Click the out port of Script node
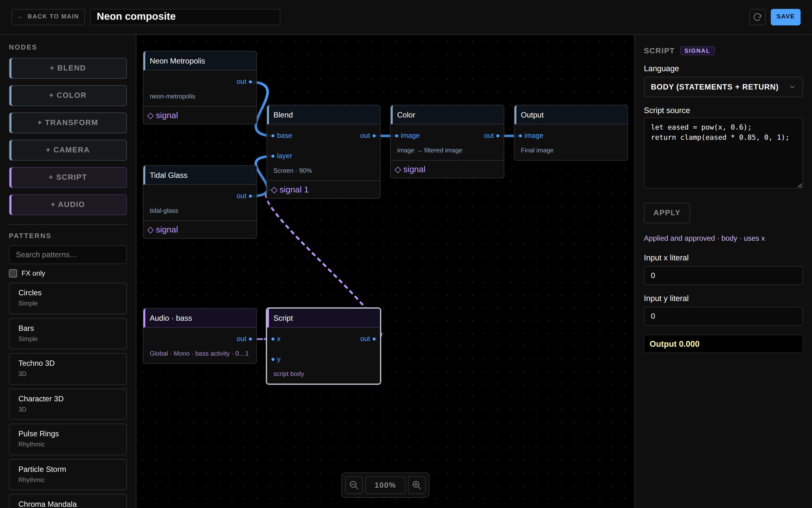This screenshot has width=812, height=508. coord(374,339)
